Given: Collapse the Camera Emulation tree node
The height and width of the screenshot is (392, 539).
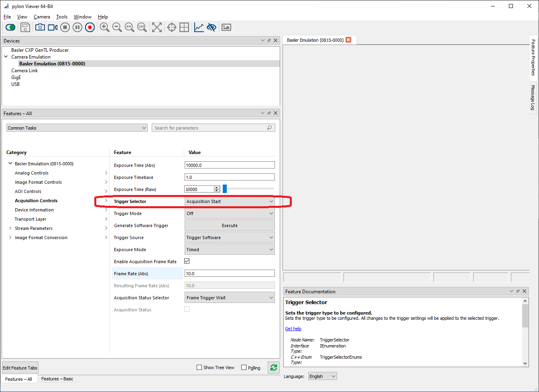Looking at the screenshot, I should coord(6,57).
